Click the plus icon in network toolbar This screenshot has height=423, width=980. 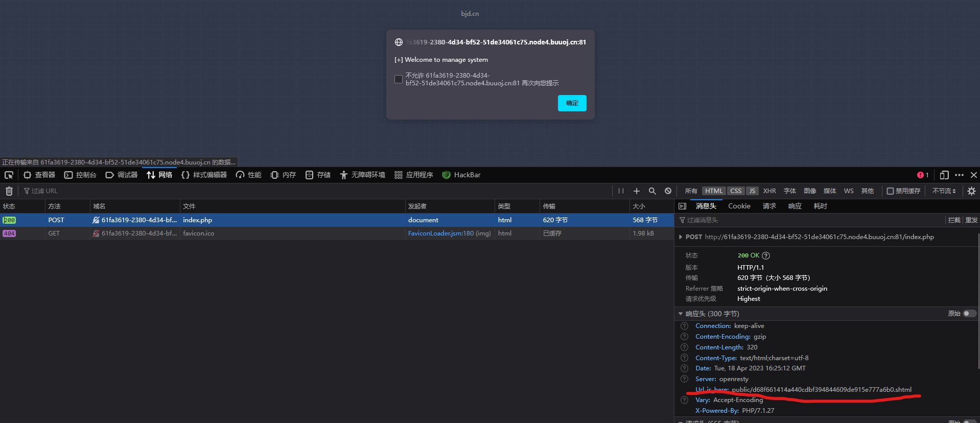coord(637,191)
